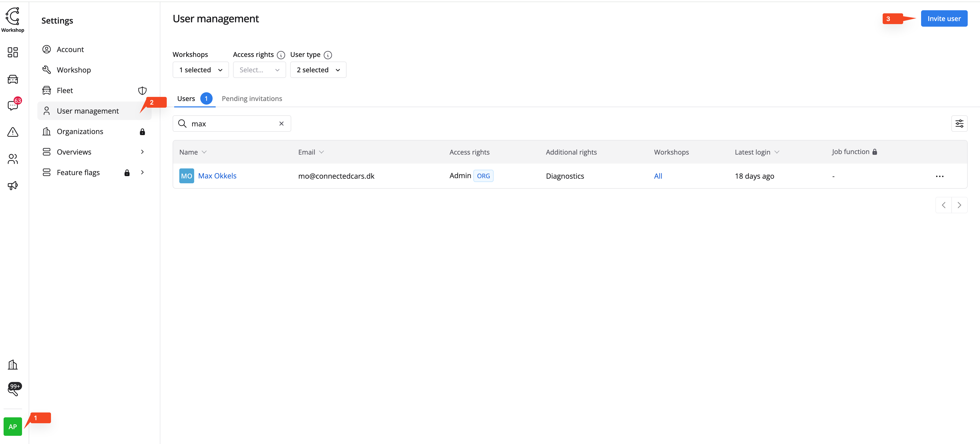
Task: Clear the max search text
Action: [x=281, y=124]
